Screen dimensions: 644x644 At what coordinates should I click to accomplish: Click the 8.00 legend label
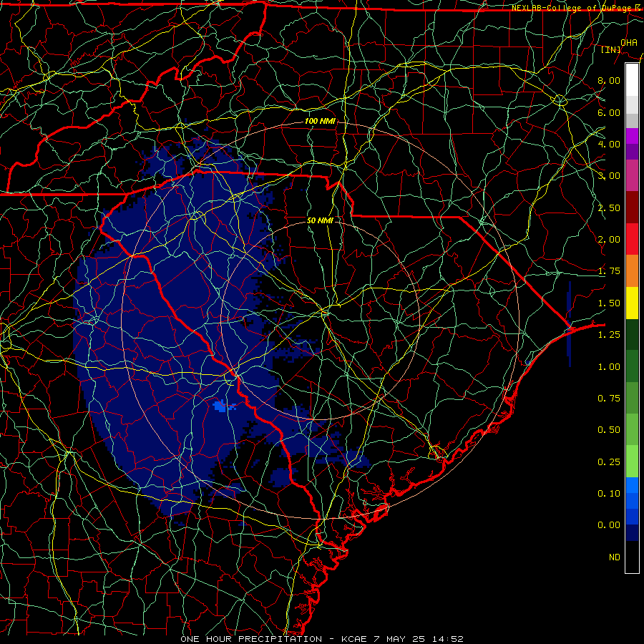pyautogui.click(x=609, y=80)
